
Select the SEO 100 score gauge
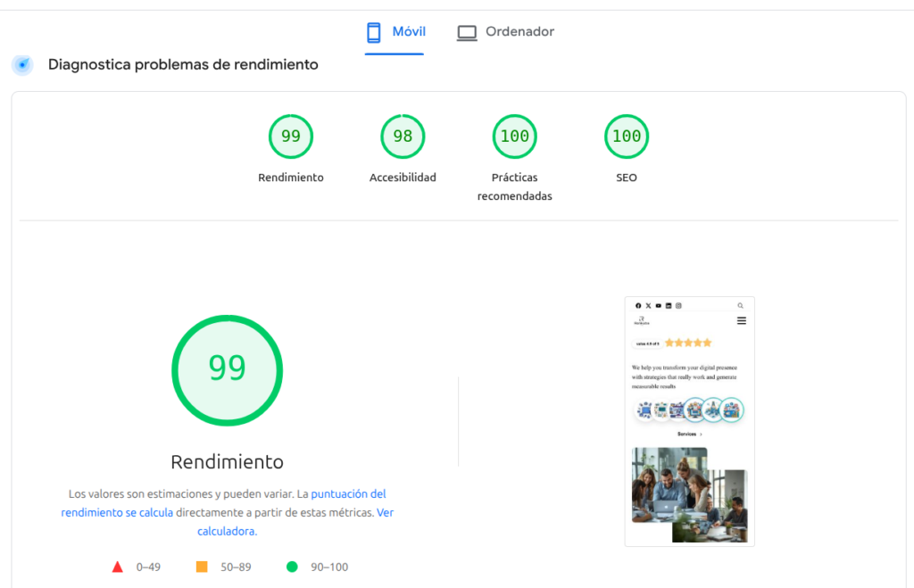627,137
